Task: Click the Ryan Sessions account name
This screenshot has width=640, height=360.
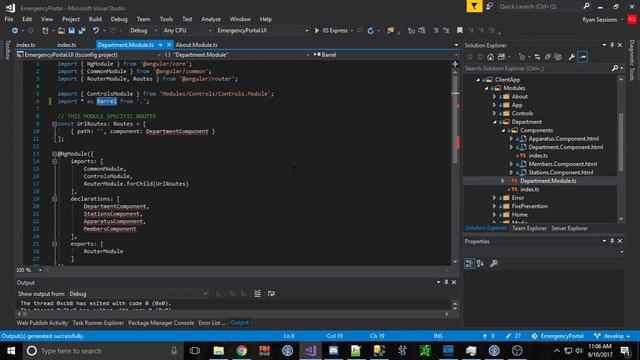Action: [600, 20]
